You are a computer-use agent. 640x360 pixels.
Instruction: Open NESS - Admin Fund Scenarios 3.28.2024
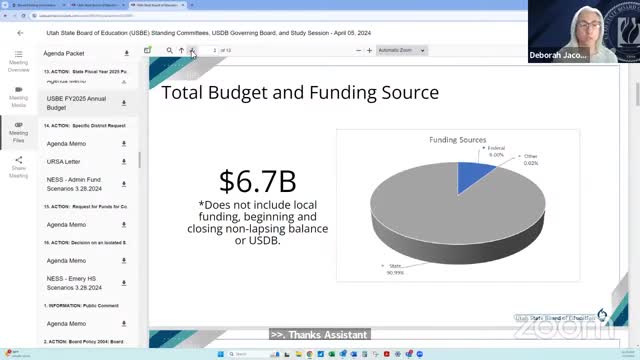pyautogui.click(x=74, y=184)
